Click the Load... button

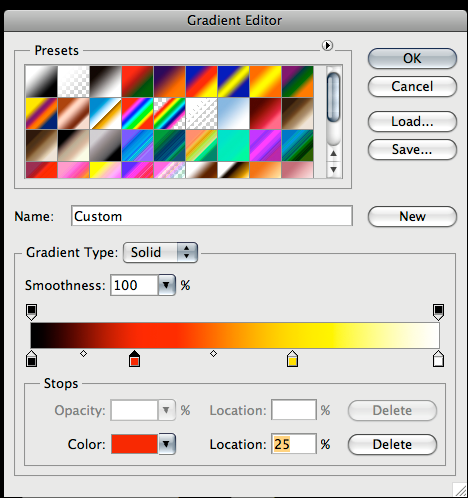[412, 121]
